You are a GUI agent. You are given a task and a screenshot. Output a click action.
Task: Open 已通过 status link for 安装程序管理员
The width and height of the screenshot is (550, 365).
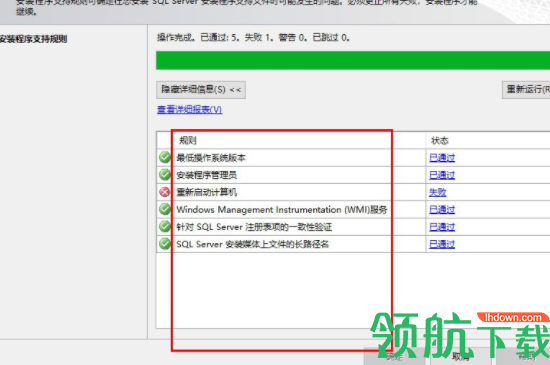click(x=442, y=175)
